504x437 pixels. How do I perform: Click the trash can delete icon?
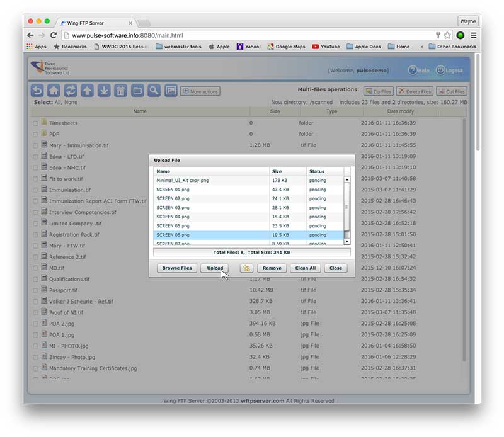coord(120,91)
